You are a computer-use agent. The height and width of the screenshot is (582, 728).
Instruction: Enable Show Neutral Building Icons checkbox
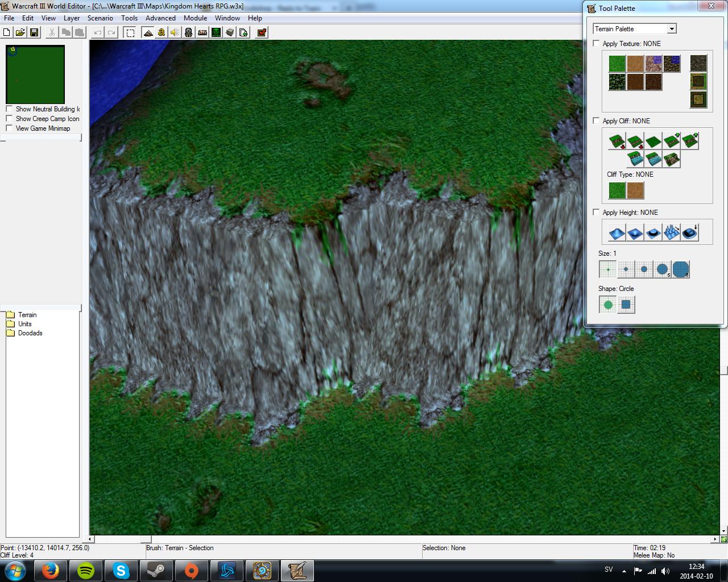click(x=9, y=109)
